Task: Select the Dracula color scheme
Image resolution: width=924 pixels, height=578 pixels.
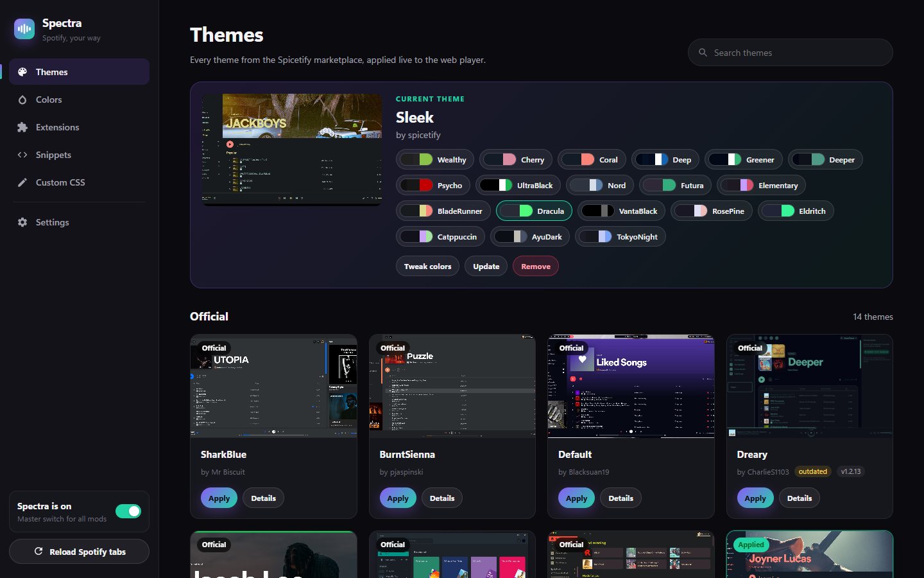Action: tap(534, 211)
